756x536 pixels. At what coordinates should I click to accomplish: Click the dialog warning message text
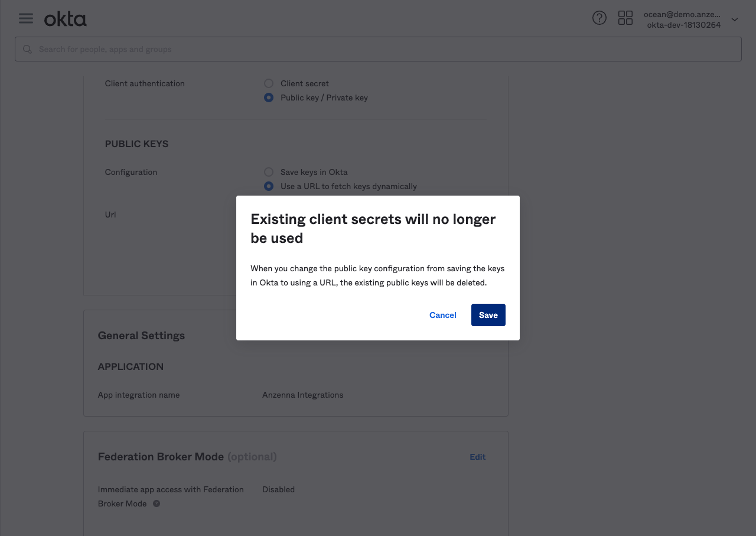click(377, 275)
